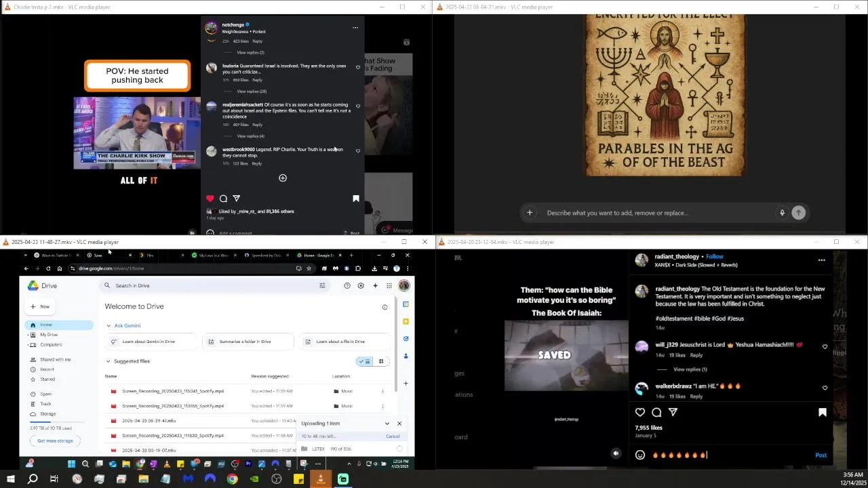Expand My Drive tree arrow in sidebar
Image resolution: width=868 pixels, height=488 pixels.
click(26, 335)
